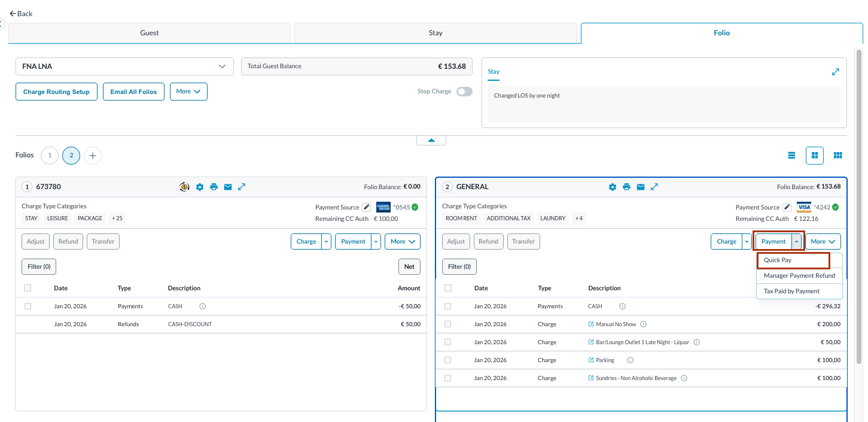Click the Net button on folio 673780
Viewport: 868px width, 422px height.
[x=409, y=266]
